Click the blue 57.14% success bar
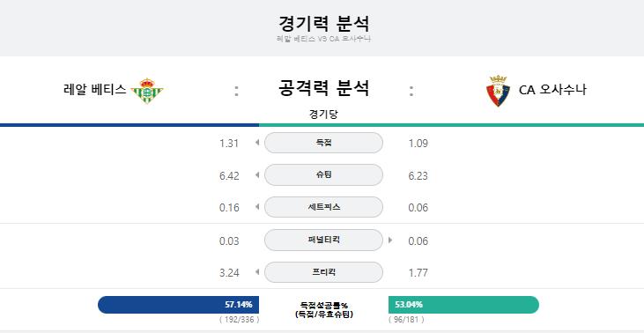644x333 pixels. point(178,305)
